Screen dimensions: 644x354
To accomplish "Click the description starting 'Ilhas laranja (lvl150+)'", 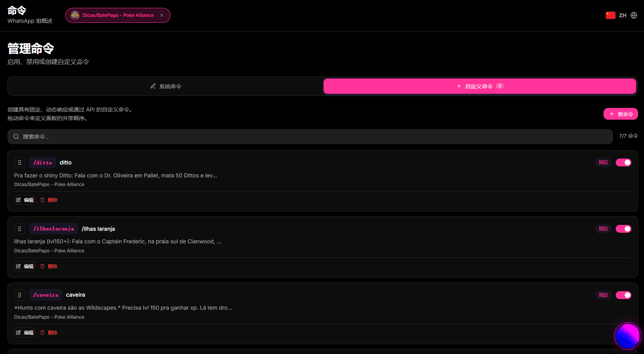I will coord(118,241).
